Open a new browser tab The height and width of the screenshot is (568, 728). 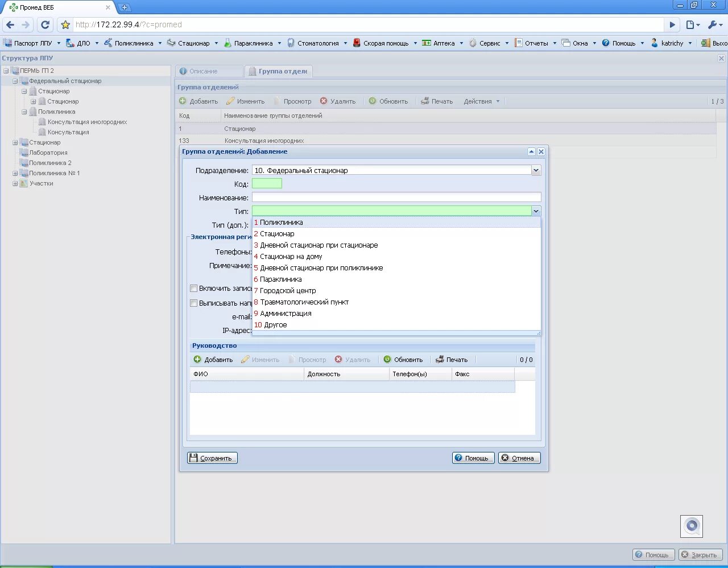point(124,7)
